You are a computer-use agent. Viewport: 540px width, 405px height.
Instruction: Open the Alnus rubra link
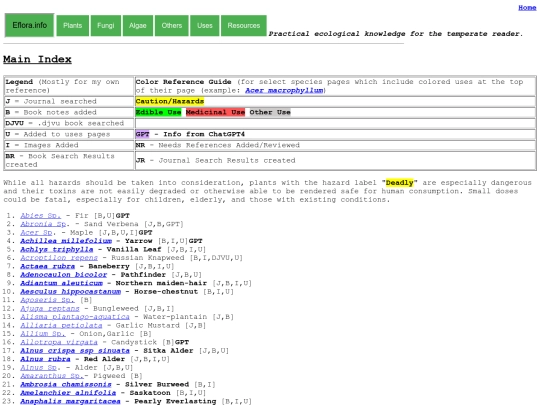point(45,359)
